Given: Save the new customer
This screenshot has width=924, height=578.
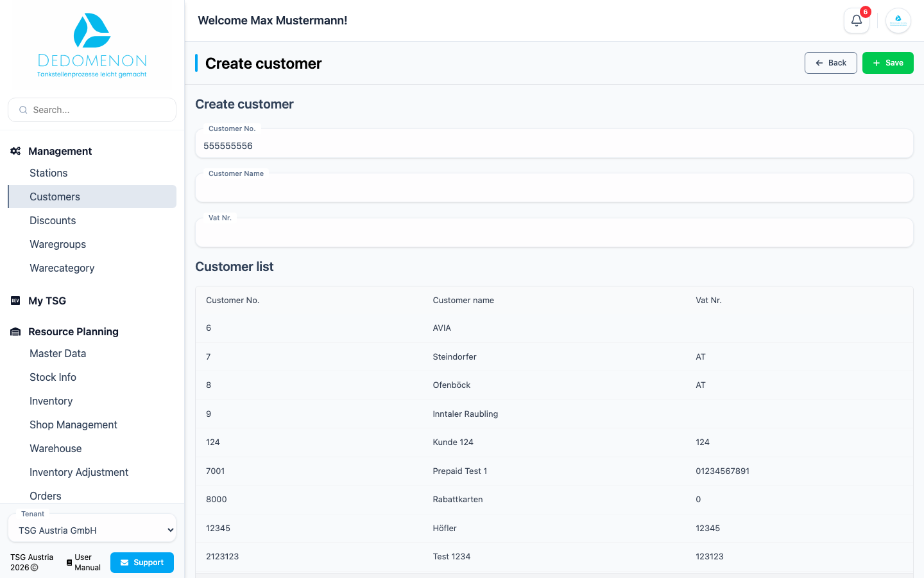Looking at the screenshot, I should (x=887, y=63).
